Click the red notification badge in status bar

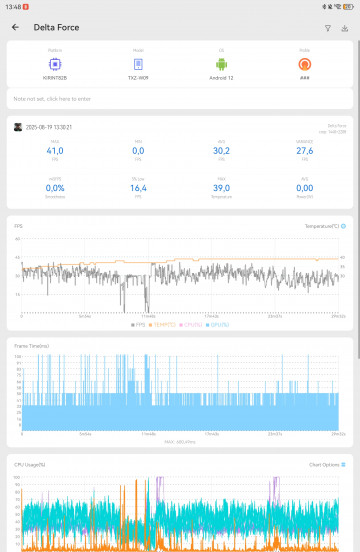coord(26,7)
